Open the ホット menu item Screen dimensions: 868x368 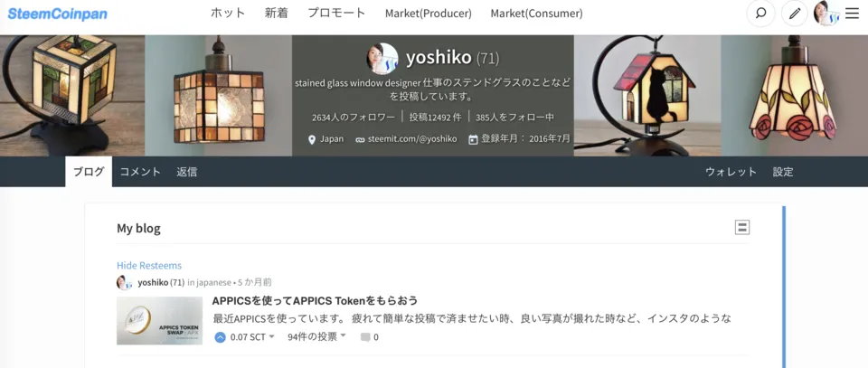click(x=228, y=14)
